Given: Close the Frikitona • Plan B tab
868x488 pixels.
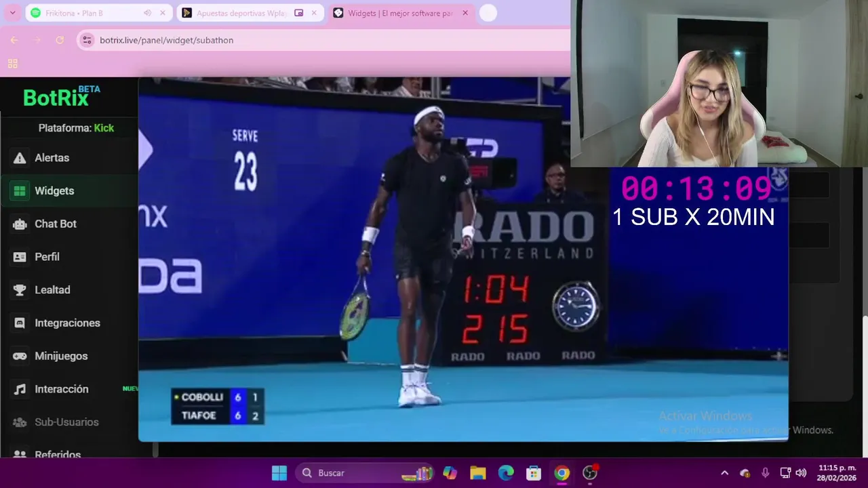Looking at the screenshot, I should click(x=163, y=13).
